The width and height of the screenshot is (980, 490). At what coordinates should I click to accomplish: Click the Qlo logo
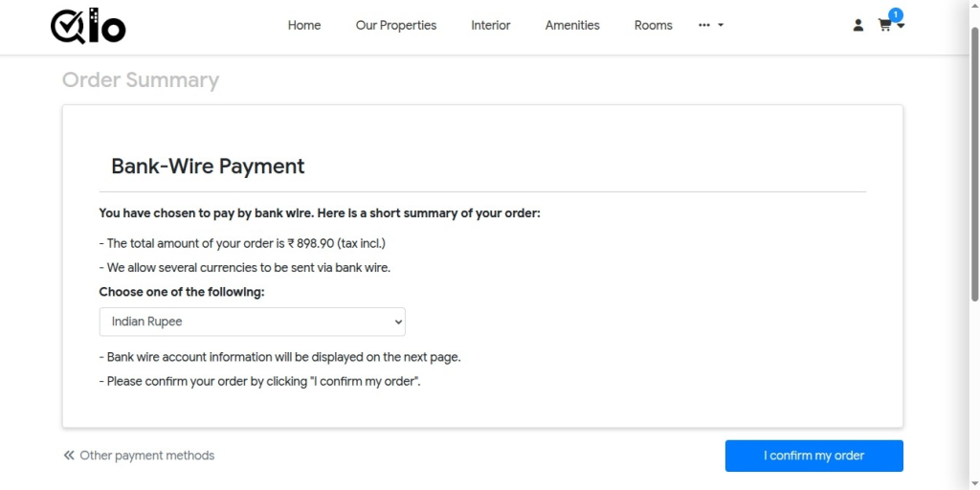click(88, 27)
